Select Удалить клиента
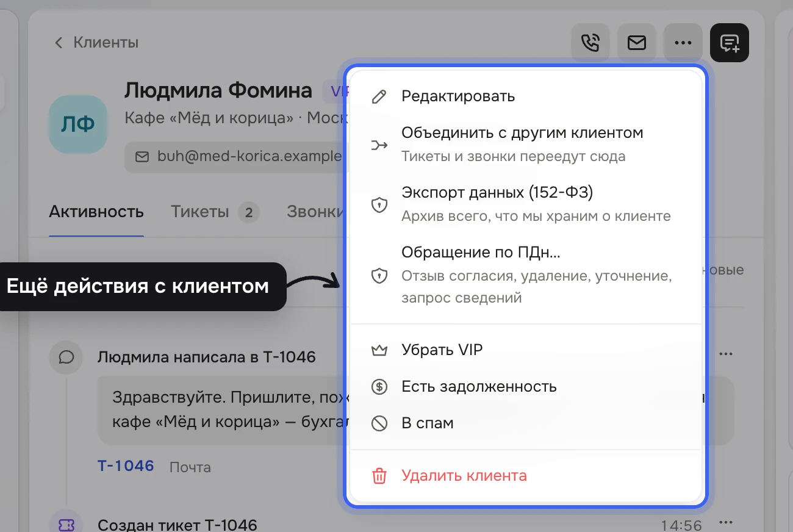This screenshot has width=793, height=532. pos(525,476)
